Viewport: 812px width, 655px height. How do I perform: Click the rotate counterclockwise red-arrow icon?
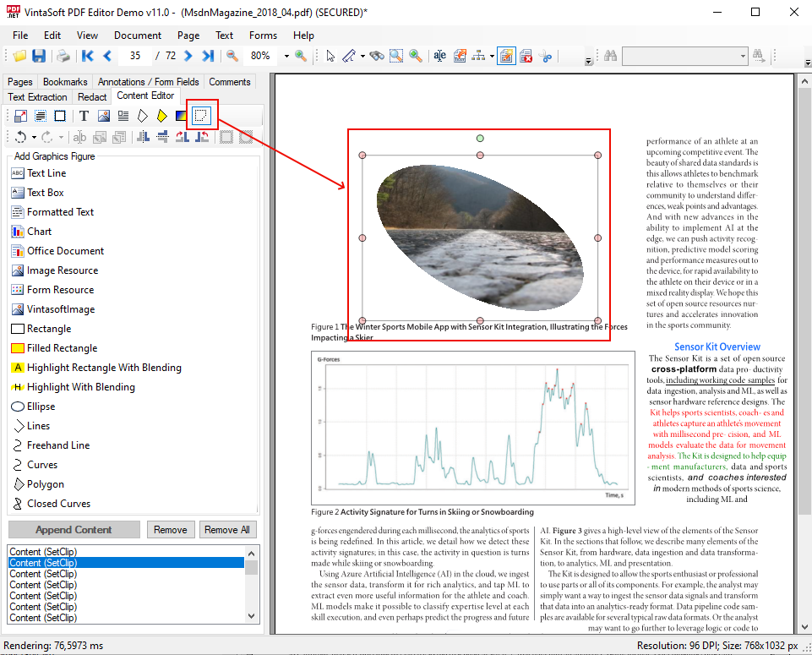point(202,137)
